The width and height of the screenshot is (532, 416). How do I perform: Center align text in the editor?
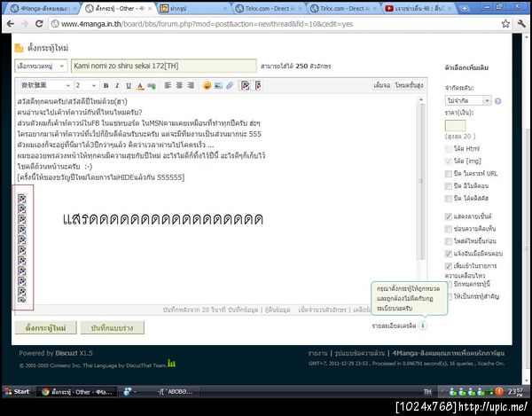pos(179,85)
